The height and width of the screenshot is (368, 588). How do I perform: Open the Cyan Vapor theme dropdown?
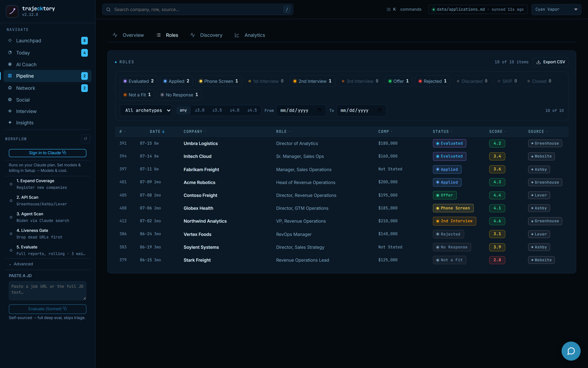pos(556,10)
